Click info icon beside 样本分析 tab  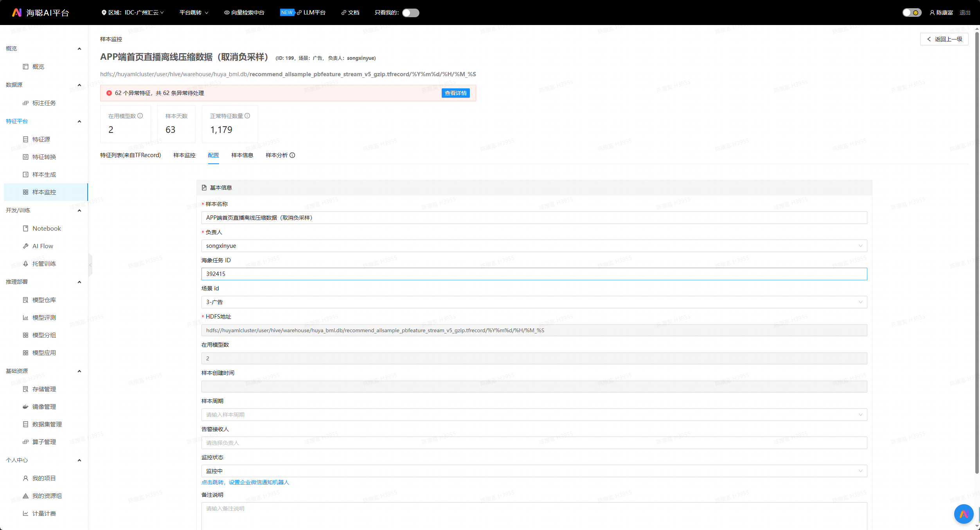pyautogui.click(x=292, y=155)
